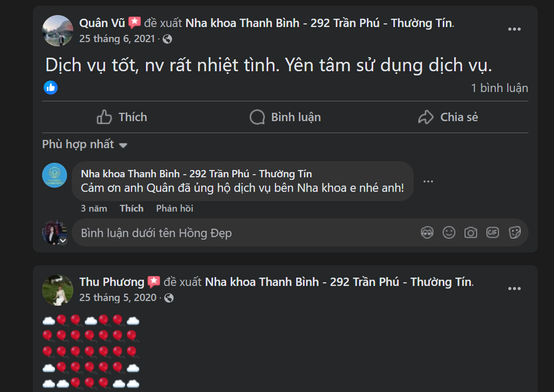Click the chevron on Hồng Đẹp's avatar
The image size is (554, 392).
(x=63, y=241)
